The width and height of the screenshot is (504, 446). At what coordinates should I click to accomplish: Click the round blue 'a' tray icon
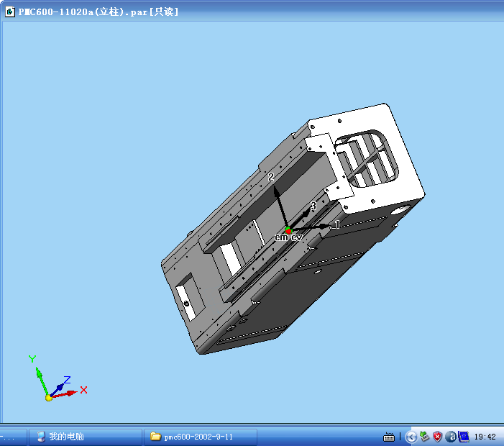[451, 437]
